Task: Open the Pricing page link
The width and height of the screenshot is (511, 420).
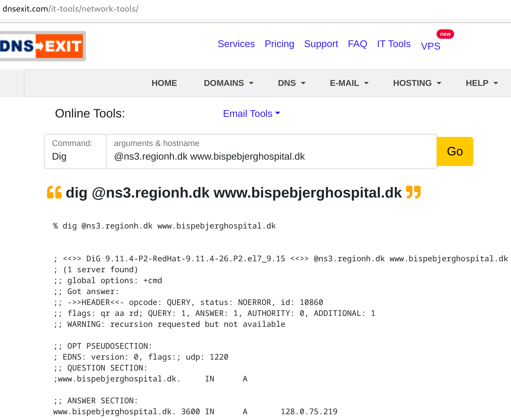Action: point(280,44)
